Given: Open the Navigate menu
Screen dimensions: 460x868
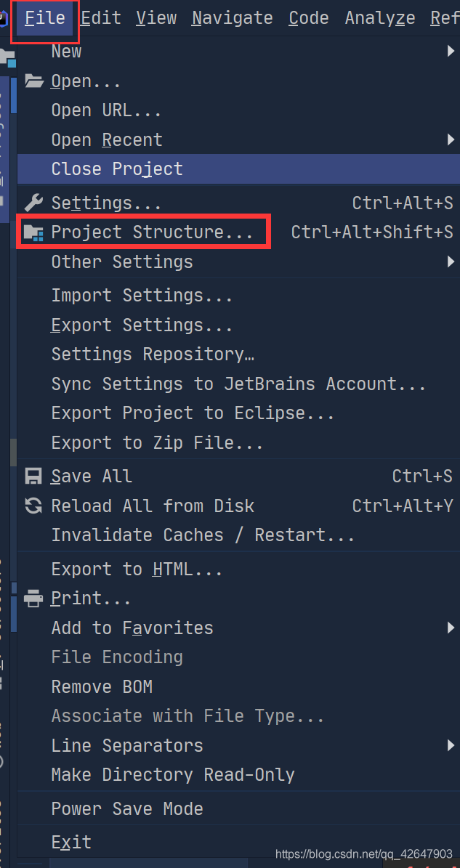Looking at the screenshot, I should (233, 17).
